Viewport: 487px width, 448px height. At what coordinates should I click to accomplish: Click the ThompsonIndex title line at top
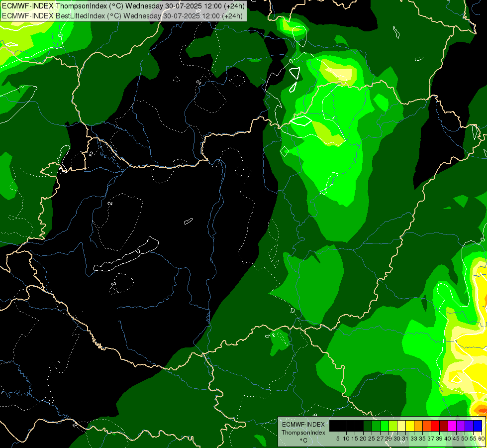tap(123, 6)
